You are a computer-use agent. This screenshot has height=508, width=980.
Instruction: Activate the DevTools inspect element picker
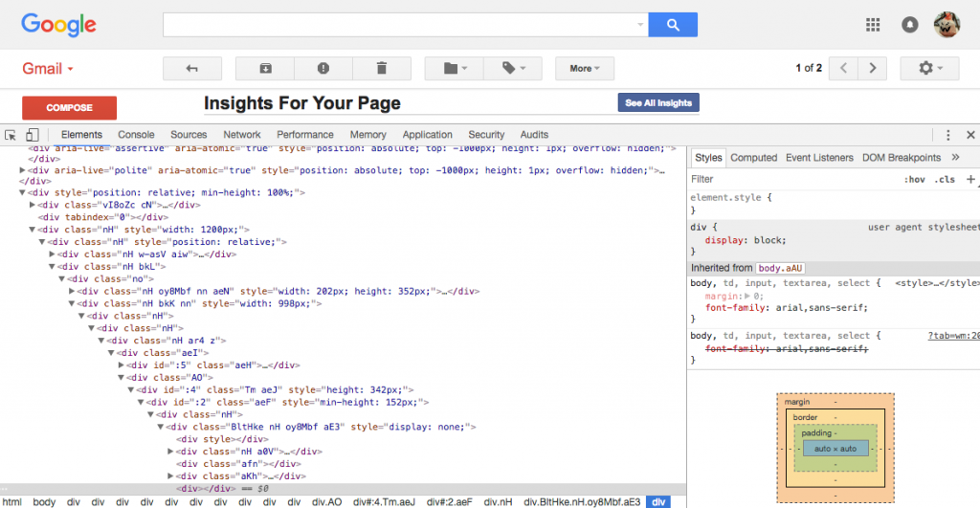11,135
